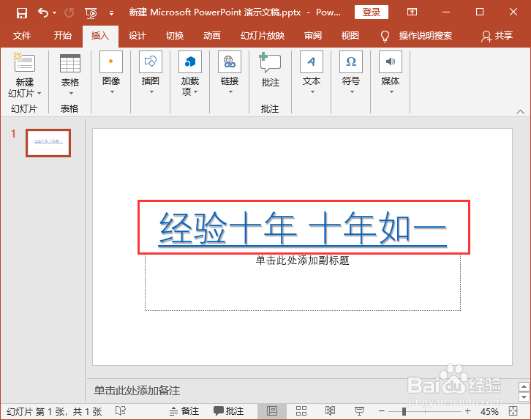Start slideshow from beginning icon
Screen dimensions: 531x420
pyautogui.click(x=91, y=13)
